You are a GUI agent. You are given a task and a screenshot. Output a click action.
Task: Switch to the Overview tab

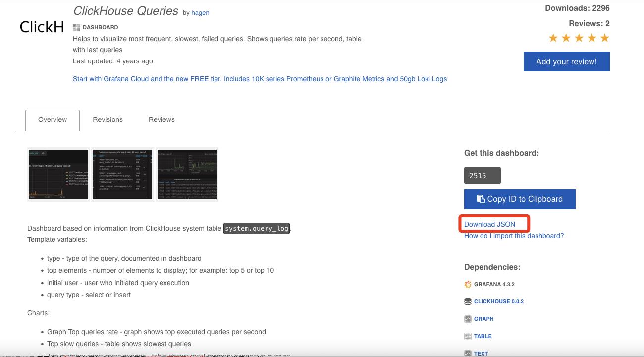click(53, 120)
